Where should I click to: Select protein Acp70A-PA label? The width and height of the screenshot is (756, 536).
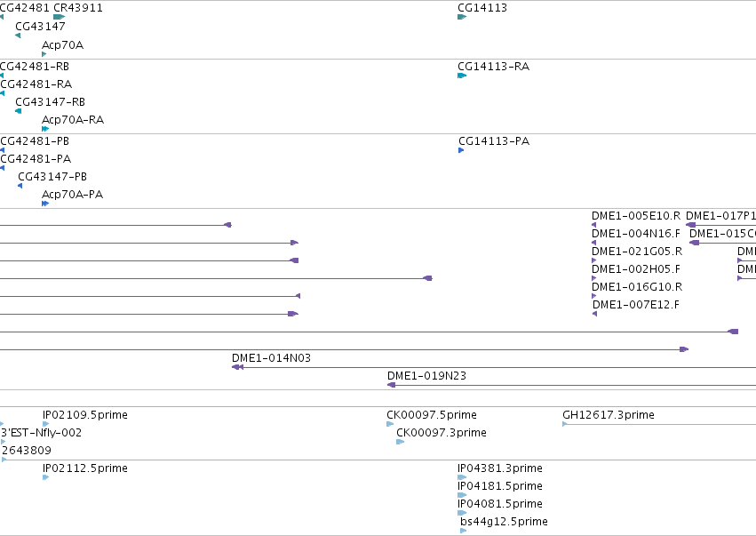(72, 195)
